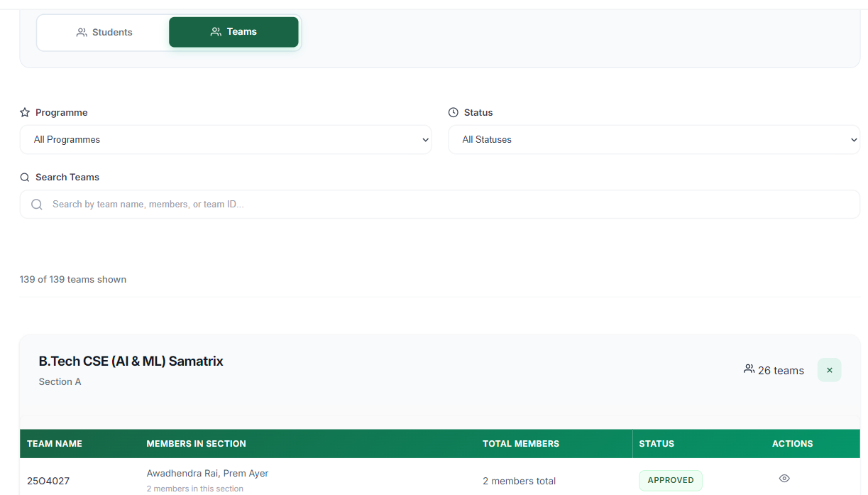Click the people icon next to 26 teams
The height and width of the screenshot is (495, 868).
pos(749,369)
